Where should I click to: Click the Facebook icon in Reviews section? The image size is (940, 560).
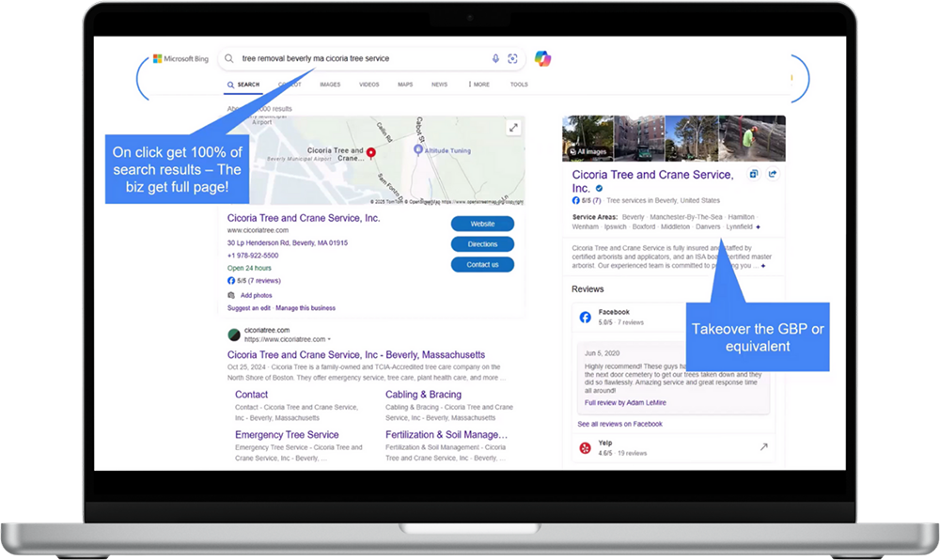[x=585, y=317]
